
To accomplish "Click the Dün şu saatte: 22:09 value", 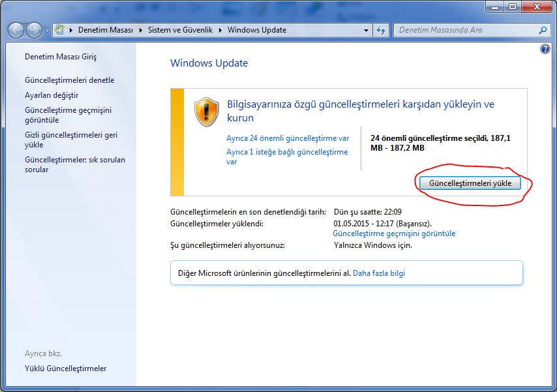I will (x=368, y=212).
